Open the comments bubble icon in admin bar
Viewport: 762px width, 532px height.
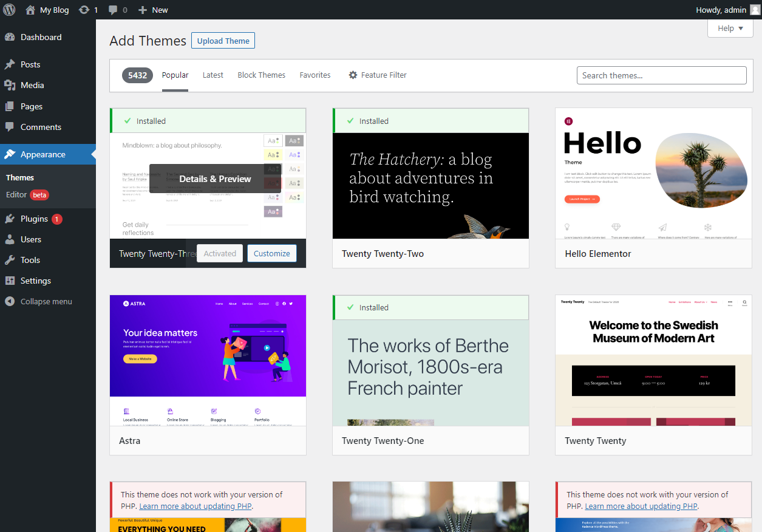click(x=114, y=10)
